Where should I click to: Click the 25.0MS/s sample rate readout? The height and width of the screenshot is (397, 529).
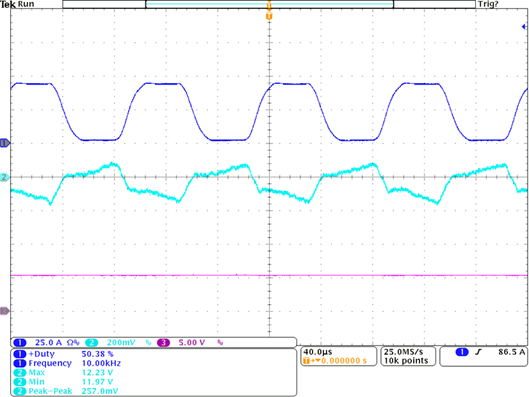point(403,352)
